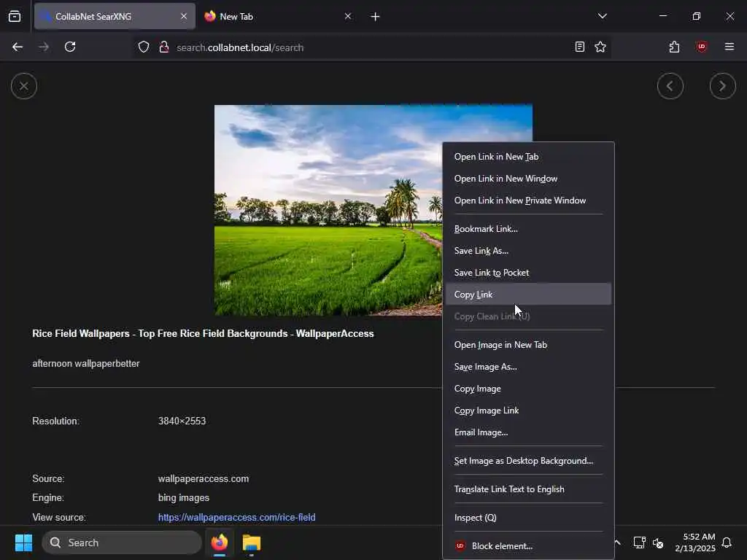This screenshot has width=747, height=560.
Task: Expand the list all tabs dropdown
Action: (602, 17)
